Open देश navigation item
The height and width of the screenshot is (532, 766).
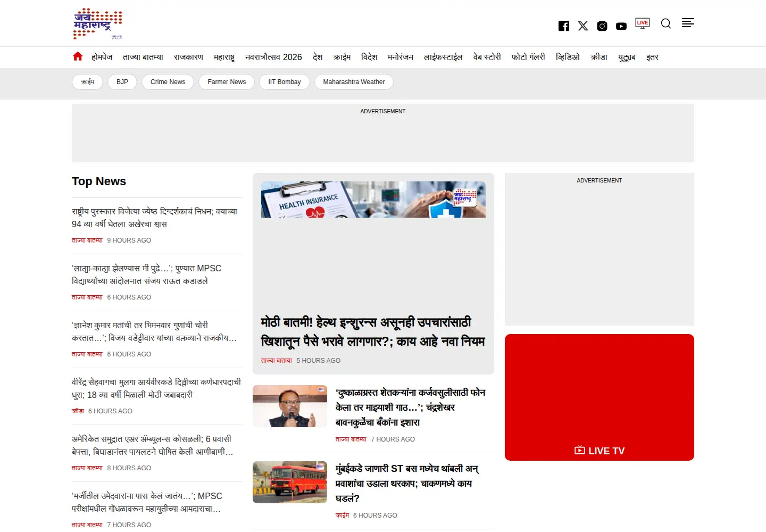coord(318,57)
